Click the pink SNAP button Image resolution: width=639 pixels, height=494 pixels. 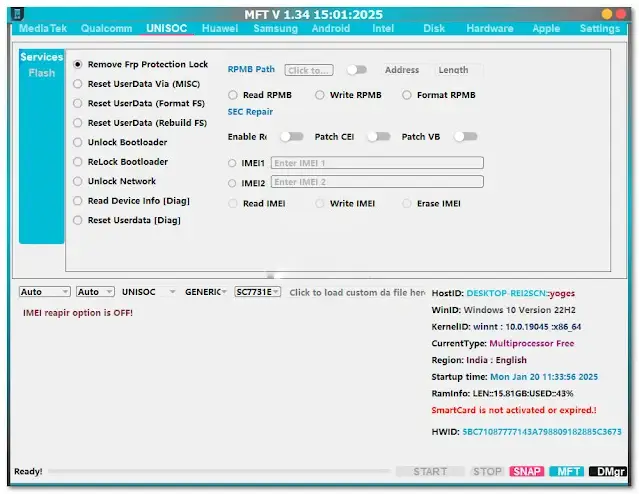(527, 471)
